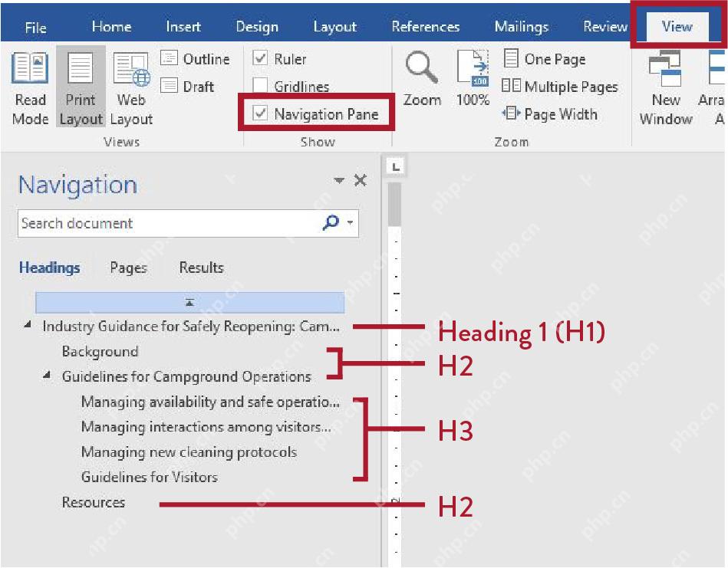Set zoom to 100%
728x568 pixels.
point(473,79)
